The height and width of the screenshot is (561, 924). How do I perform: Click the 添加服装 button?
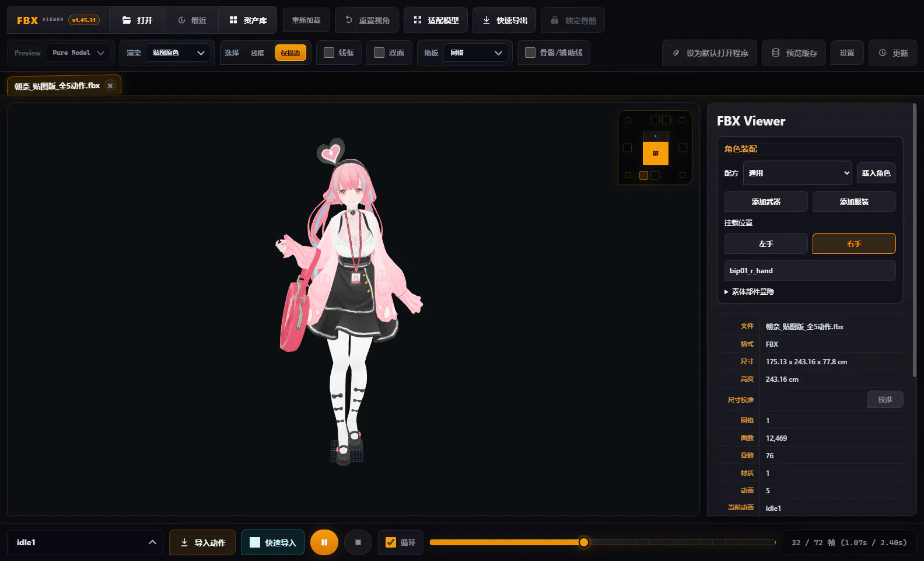click(854, 201)
